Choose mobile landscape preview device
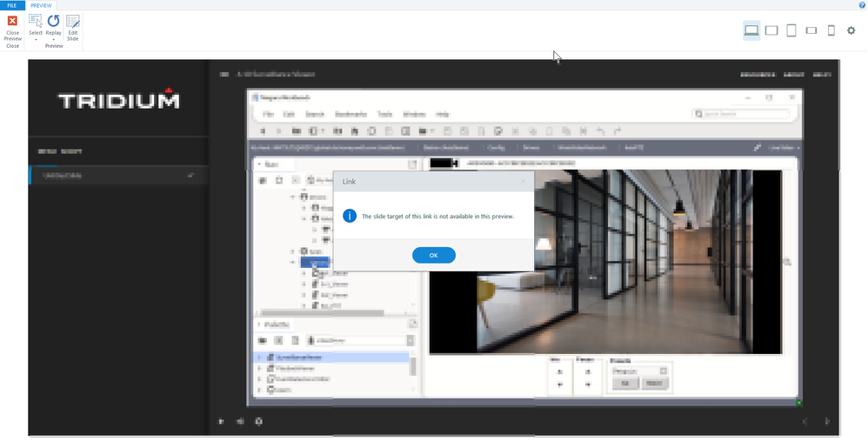 811,30
